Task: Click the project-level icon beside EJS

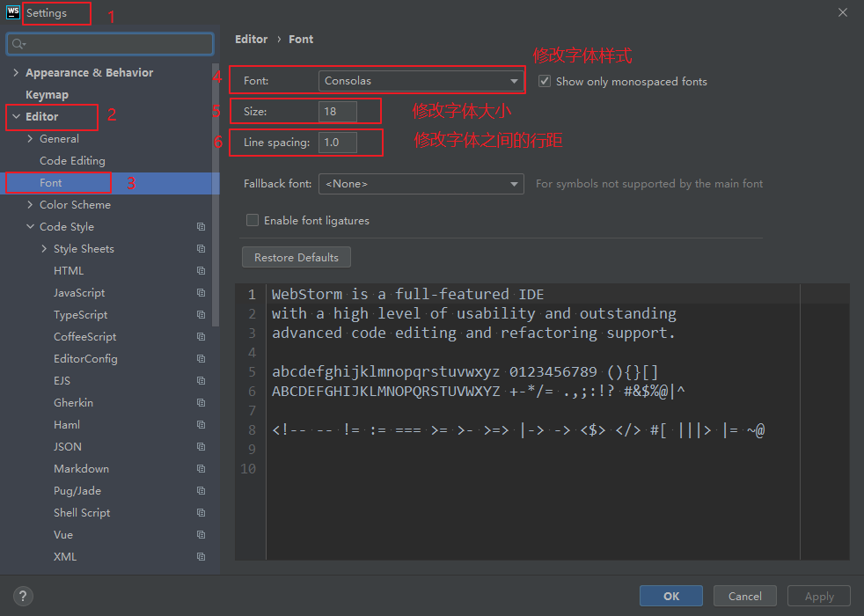Action: click(x=201, y=381)
